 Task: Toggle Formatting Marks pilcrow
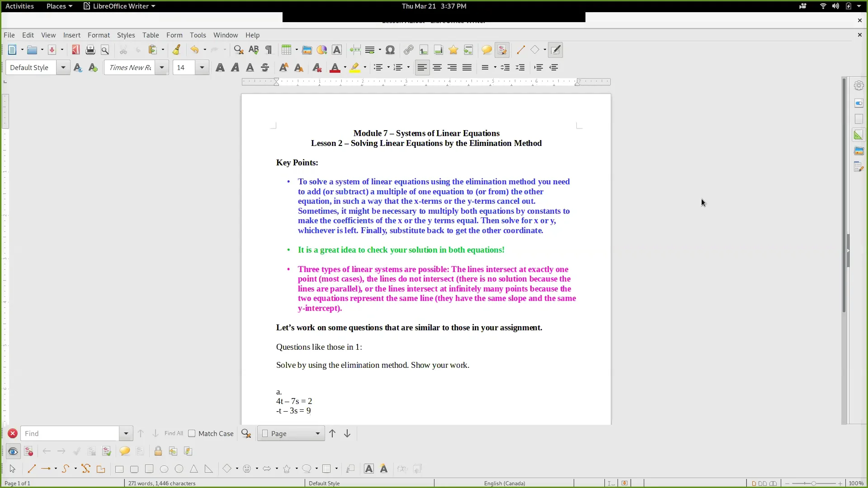point(269,50)
